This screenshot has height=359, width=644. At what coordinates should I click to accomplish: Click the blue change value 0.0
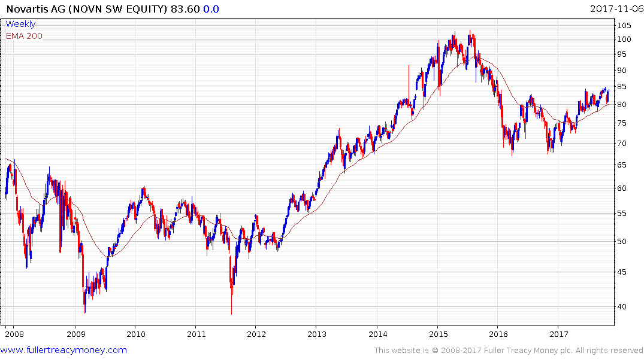[x=211, y=9]
